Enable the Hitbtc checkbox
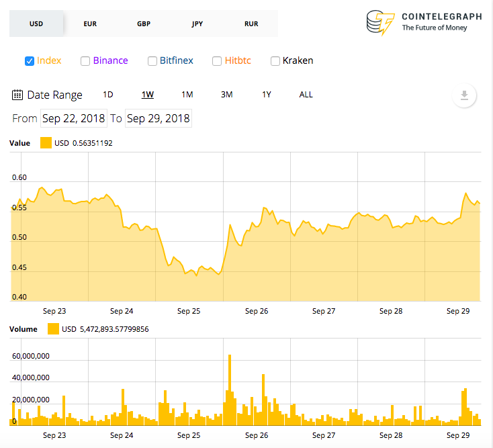Image resolution: width=493 pixels, height=448 pixels. click(x=217, y=61)
